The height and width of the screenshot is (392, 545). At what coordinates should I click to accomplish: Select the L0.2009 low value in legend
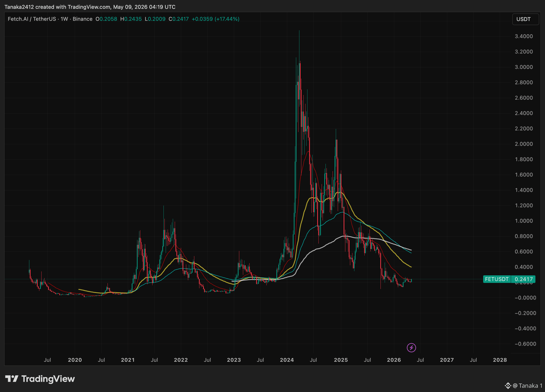click(x=155, y=19)
